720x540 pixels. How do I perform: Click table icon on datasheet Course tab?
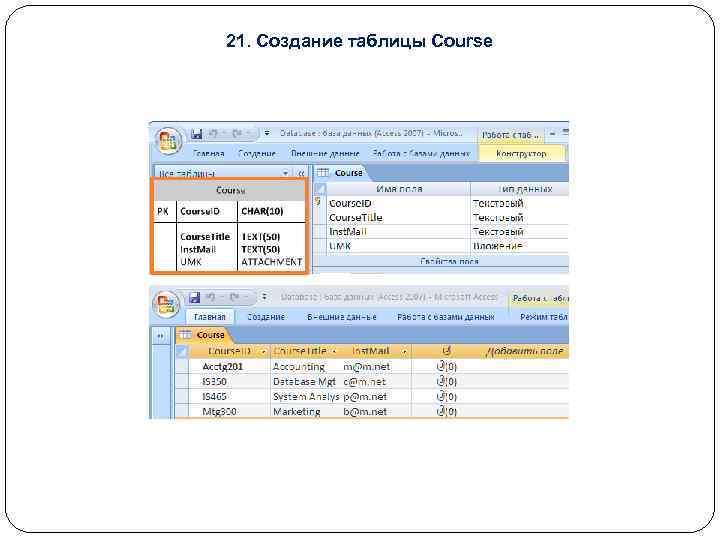[x=185, y=335]
